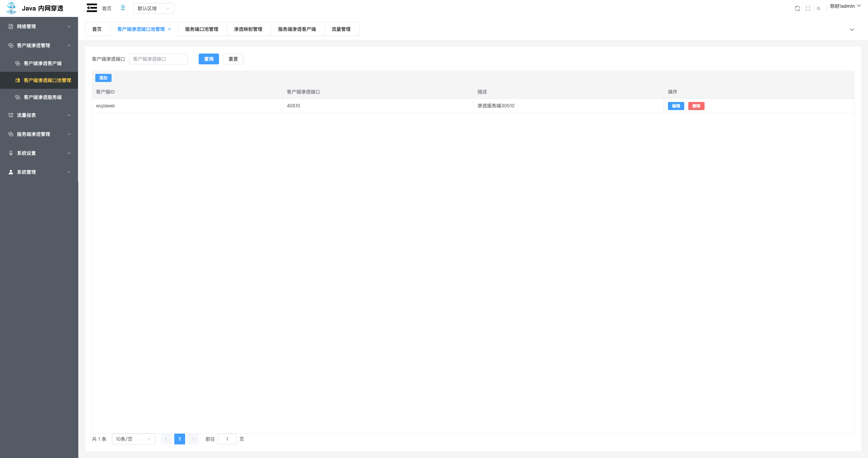The height and width of the screenshot is (458, 868).
Task: Expand the 网络管理 sidebar menu
Action: pos(39,26)
